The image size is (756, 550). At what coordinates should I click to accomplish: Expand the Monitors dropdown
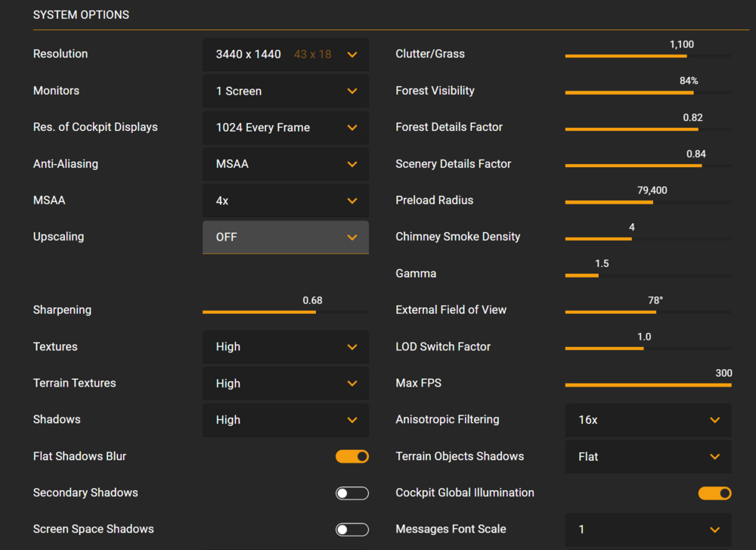point(285,91)
